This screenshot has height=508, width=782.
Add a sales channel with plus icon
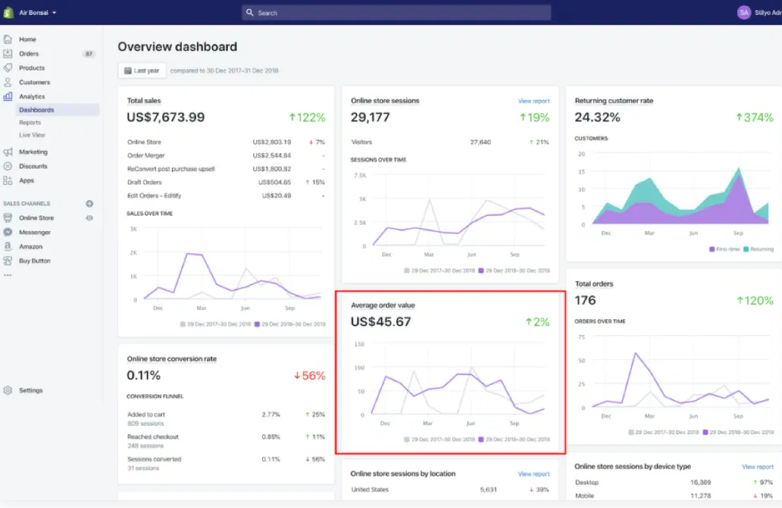(x=89, y=203)
